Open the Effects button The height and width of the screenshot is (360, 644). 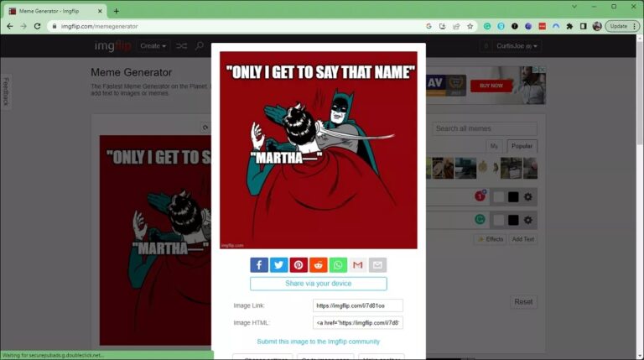491,239
